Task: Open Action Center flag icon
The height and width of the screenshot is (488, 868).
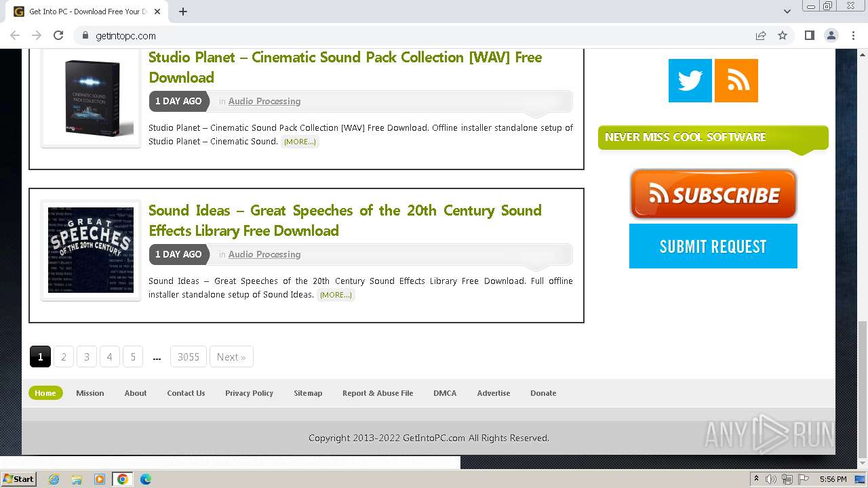Action: coord(802,479)
